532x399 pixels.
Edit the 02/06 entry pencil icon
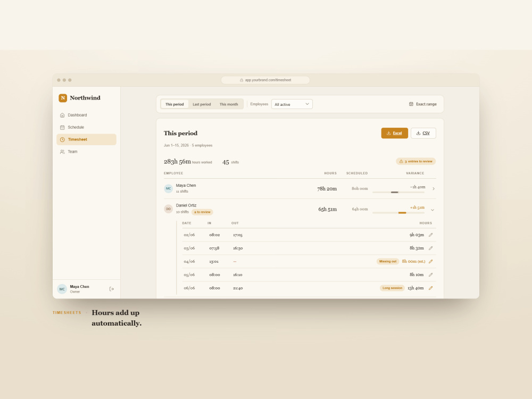[x=430, y=235]
